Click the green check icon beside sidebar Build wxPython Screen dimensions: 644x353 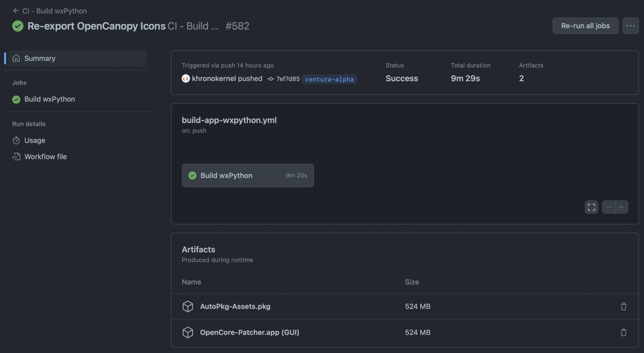click(16, 100)
